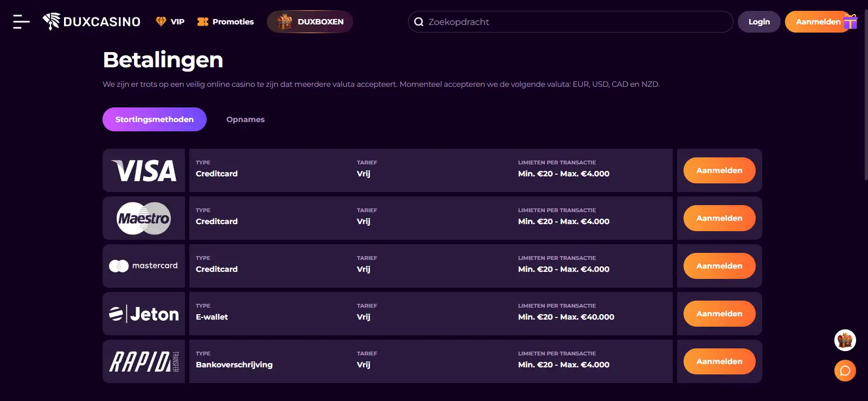Click Vrij tarief in the Rapid Transfer row
The image size is (868, 401).
[363, 365]
